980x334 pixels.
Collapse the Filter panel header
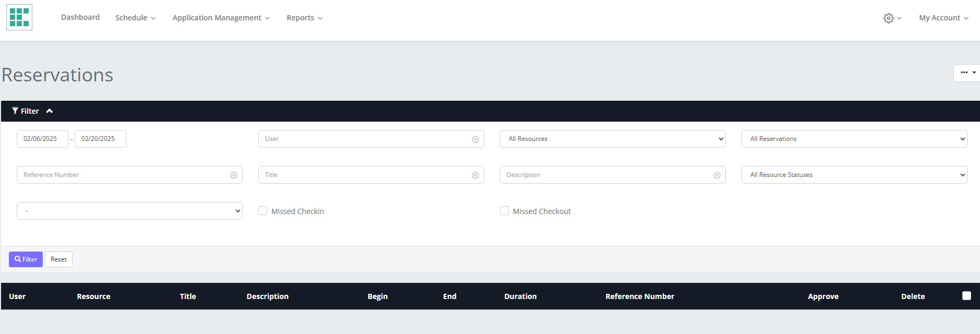click(x=32, y=111)
